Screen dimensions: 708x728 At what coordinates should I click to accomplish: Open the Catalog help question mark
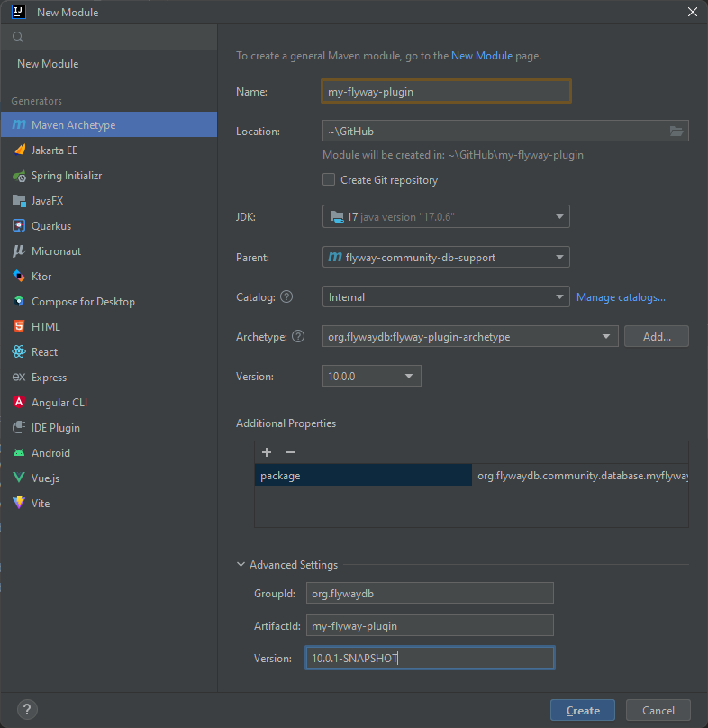tap(286, 296)
